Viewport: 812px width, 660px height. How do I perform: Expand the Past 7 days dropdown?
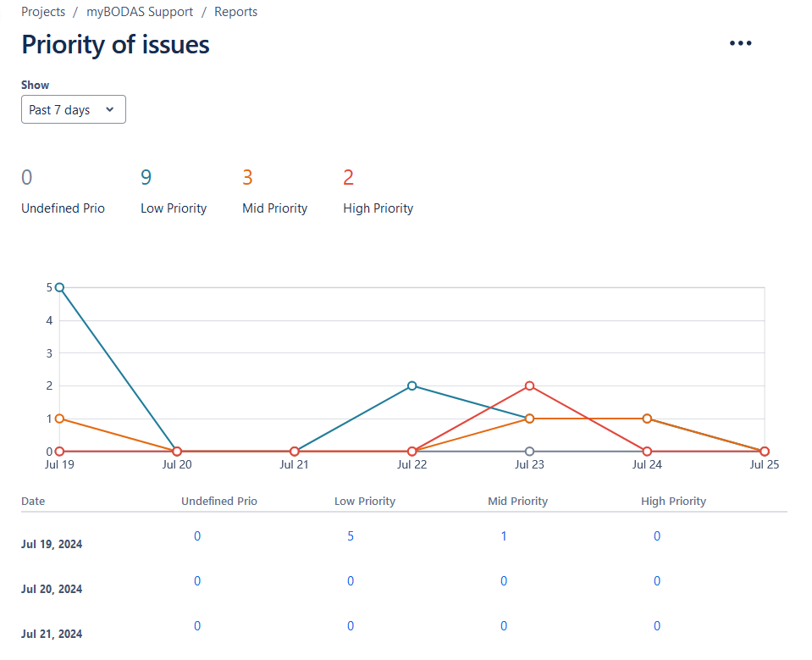[x=74, y=110]
